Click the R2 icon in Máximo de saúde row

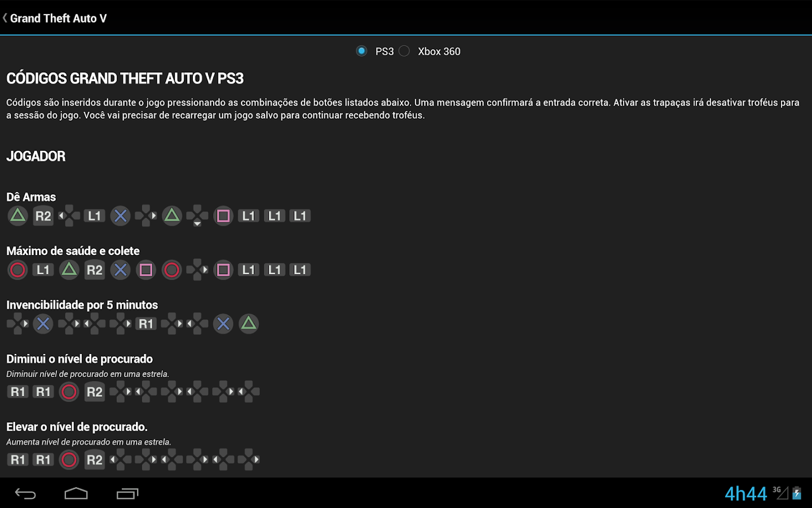tap(95, 270)
